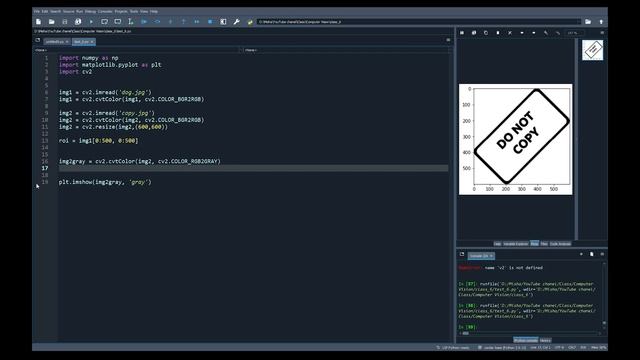Click the conda environment status bar entry
Image resolution: width=640 pixels, height=360 pixels.
click(x=502, y=348)
